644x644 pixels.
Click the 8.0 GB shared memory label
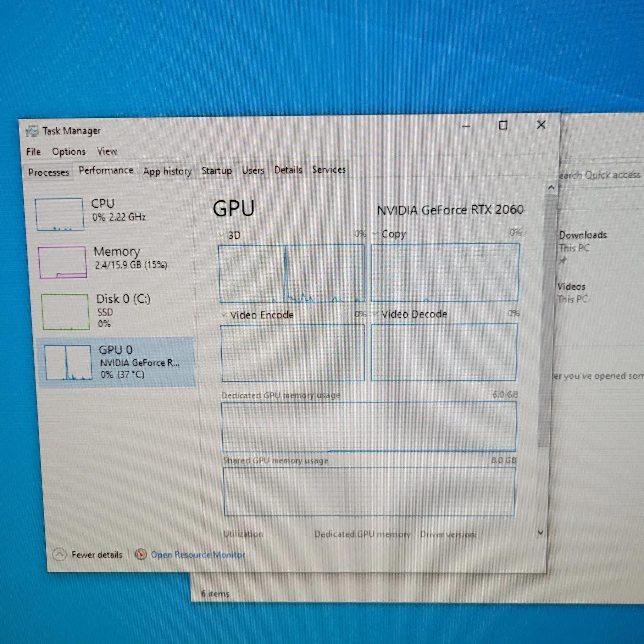click(x=503, y=460)
